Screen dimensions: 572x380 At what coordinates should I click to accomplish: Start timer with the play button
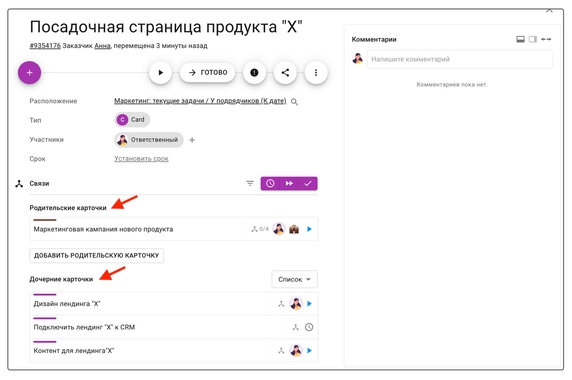pyautogui.click(x=160, y=73)
